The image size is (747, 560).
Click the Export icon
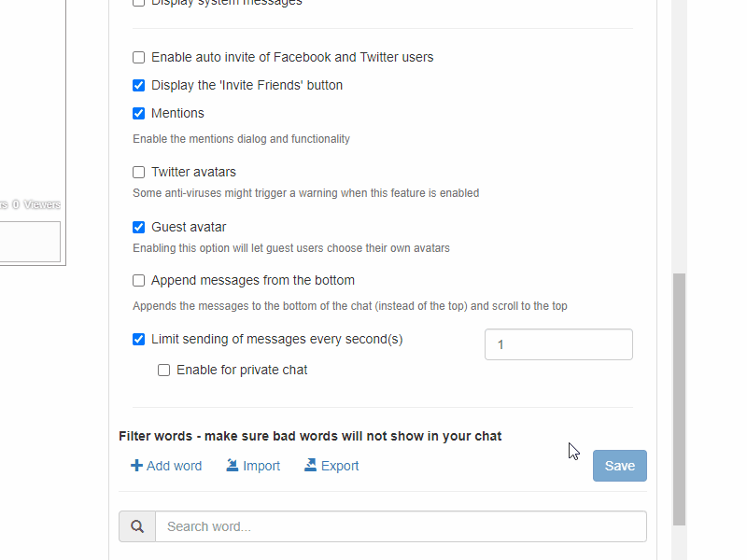pos(309,465)
